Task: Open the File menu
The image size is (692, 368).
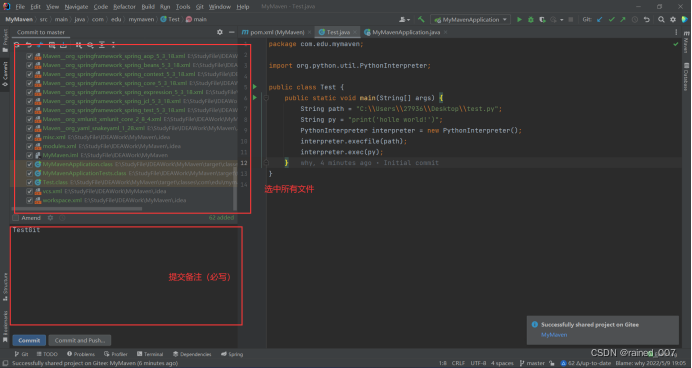Action: [20, 7]
